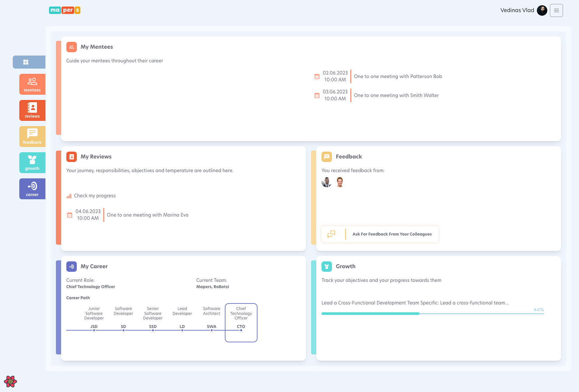Open the Mentees section from the sidebar
Screen dimensions: 579x392
tap(32, 84)
